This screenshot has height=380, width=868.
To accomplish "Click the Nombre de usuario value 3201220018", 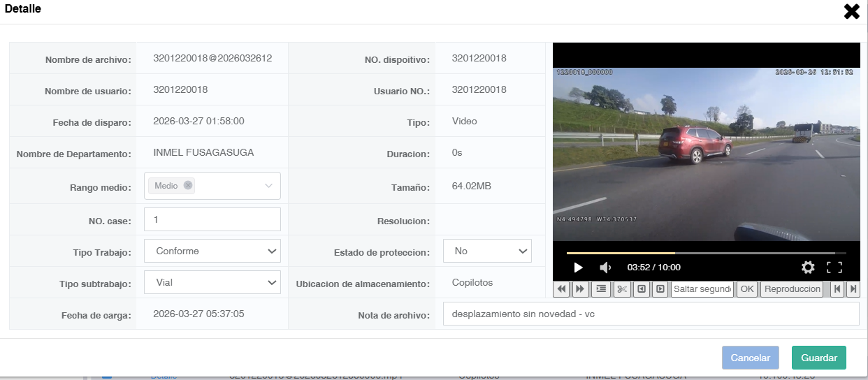I will (x=180, y=89).
